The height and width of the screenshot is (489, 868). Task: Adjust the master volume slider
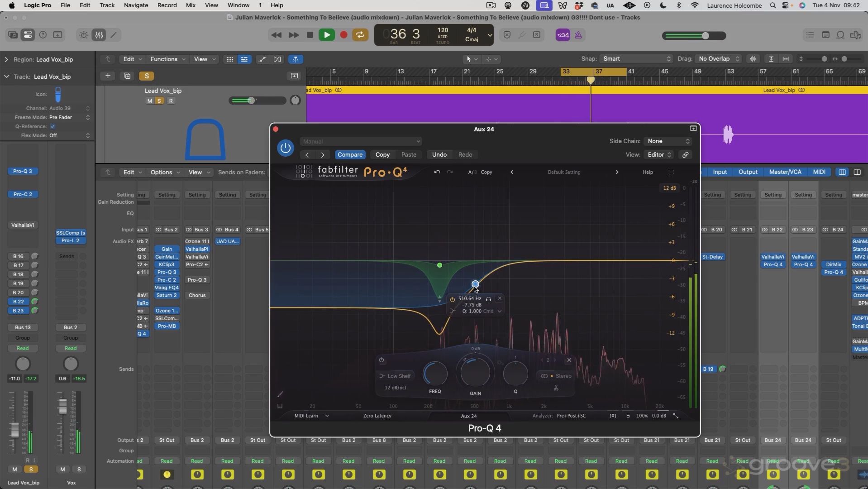point(694,36)
